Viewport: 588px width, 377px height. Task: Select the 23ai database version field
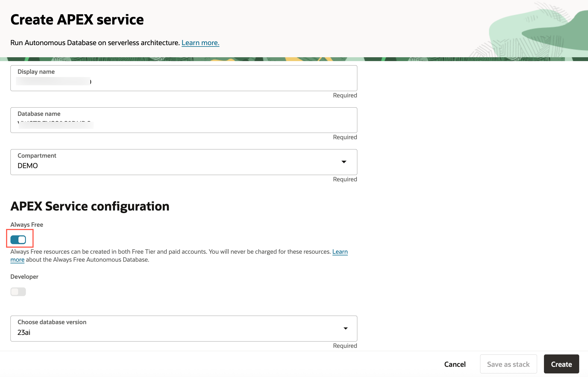point(176,332)
